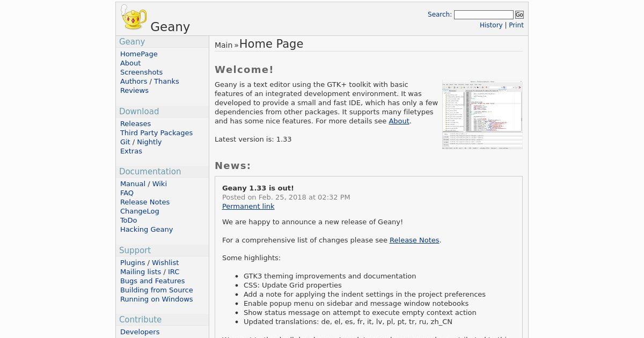This screenshot has width=644, height=338.
Task: Open Third Party Packages link
Action: click(x=156, y=133)
